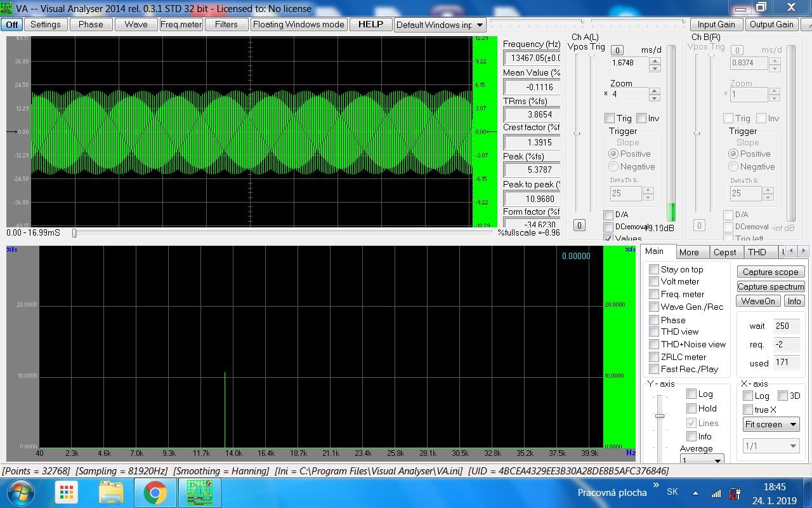Expand the Default Windows input dropdown
812x508 pixels.
click(480, 25)
